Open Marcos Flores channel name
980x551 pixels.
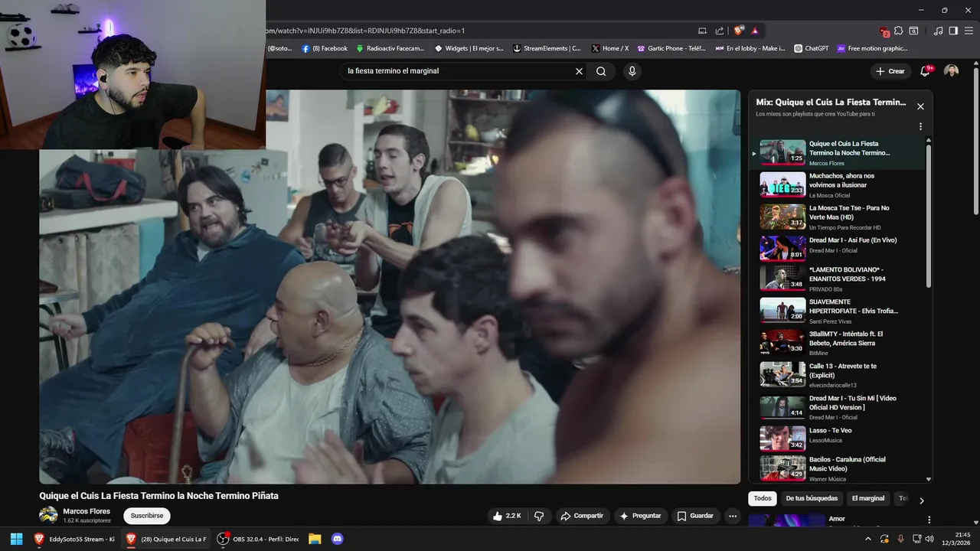(x=87, y=511)
